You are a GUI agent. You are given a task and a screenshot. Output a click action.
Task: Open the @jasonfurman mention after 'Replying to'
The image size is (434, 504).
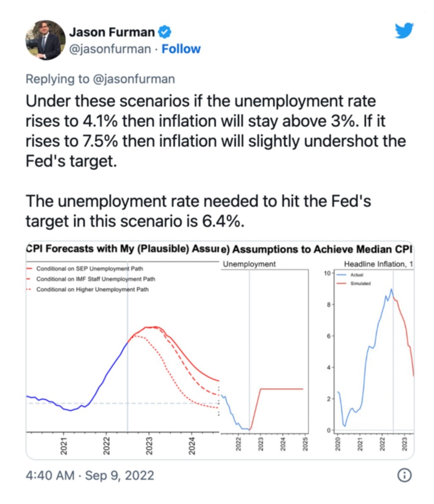pyautogui.click(x=133, y=79)
